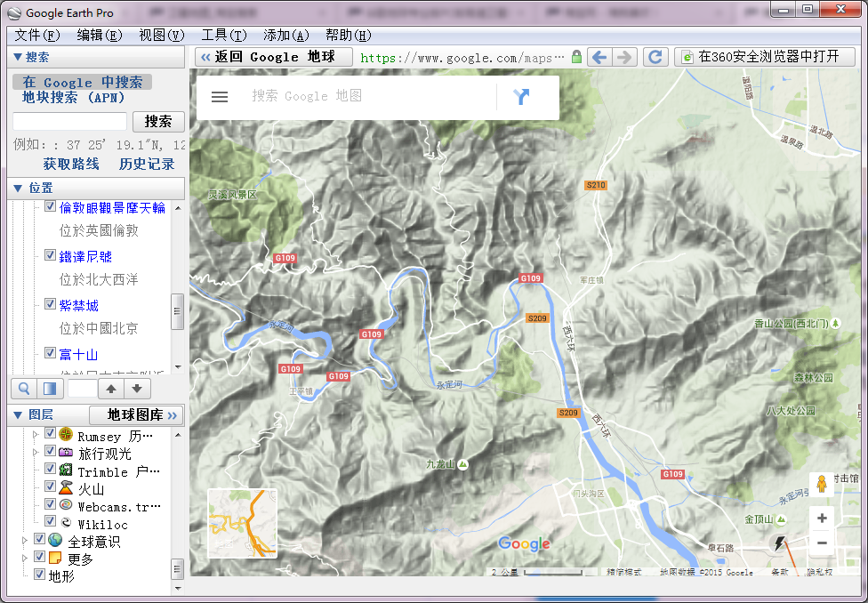Open the 地球图库 gallery button
868x603 pixels.
135,414
